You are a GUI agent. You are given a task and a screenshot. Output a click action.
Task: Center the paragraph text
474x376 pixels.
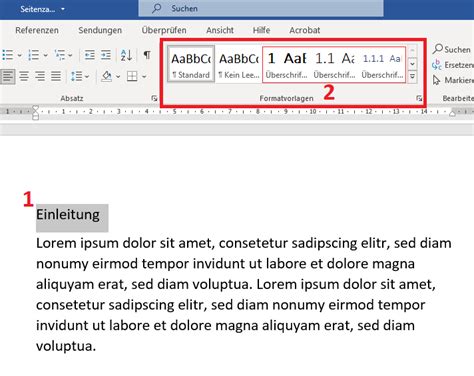tap(24, 76)
